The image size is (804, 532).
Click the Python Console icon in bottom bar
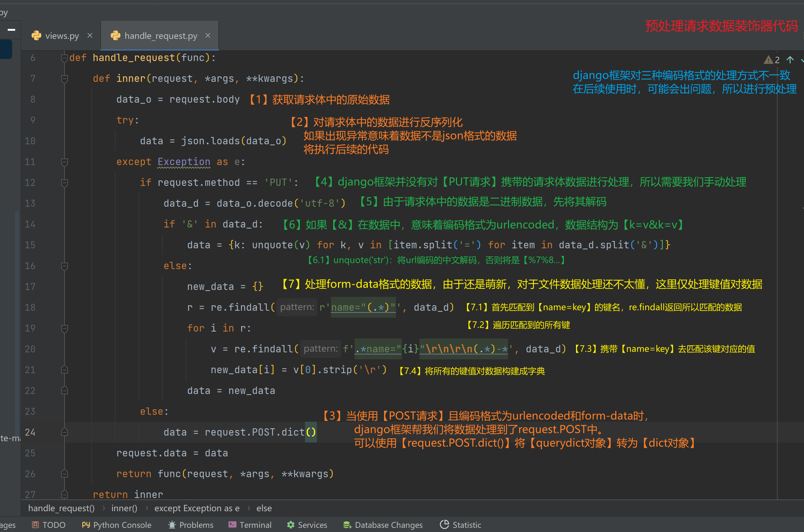[86, 525]
